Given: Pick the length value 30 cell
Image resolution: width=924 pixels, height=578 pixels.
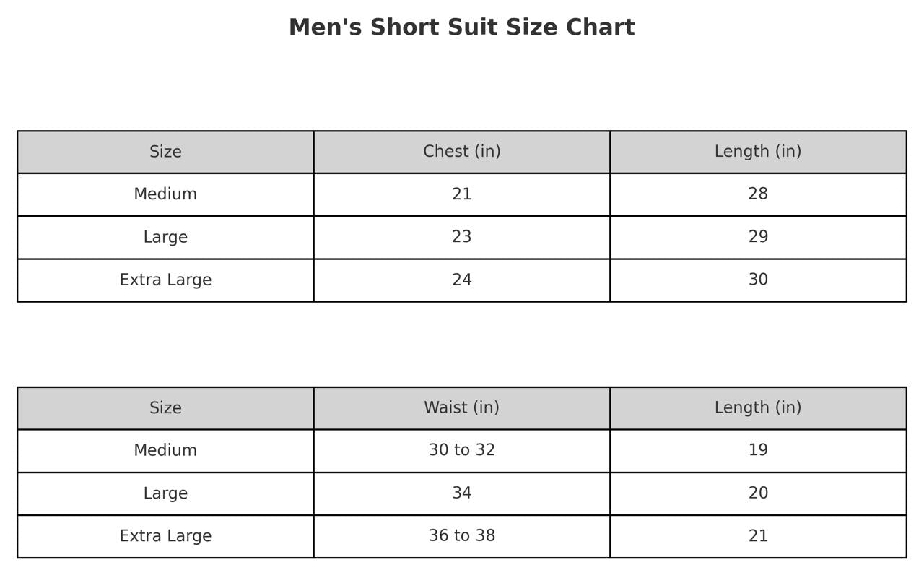Looking at the screenshot, I should pyautogui.click(x=757, y=280).
